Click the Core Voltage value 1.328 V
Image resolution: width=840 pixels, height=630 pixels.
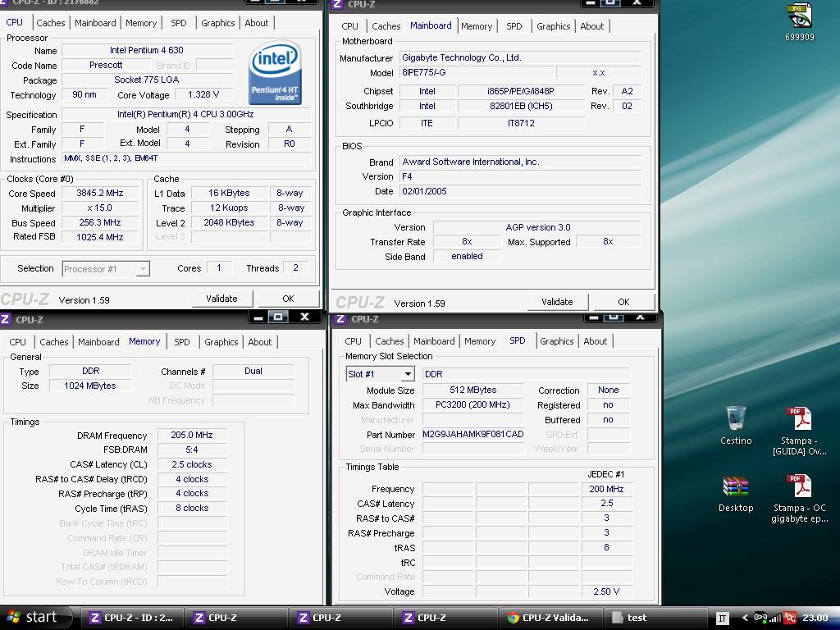pyautogui.click(x=203, y=94)
